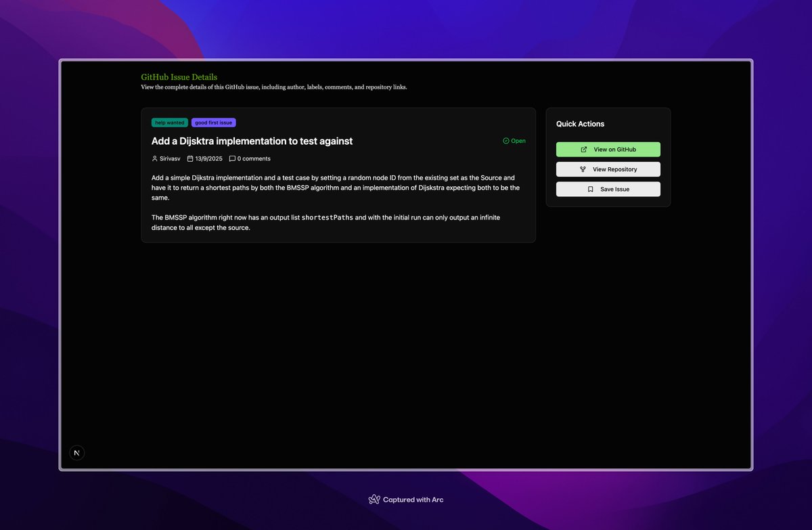Open the View Repository button

[608, 169]
